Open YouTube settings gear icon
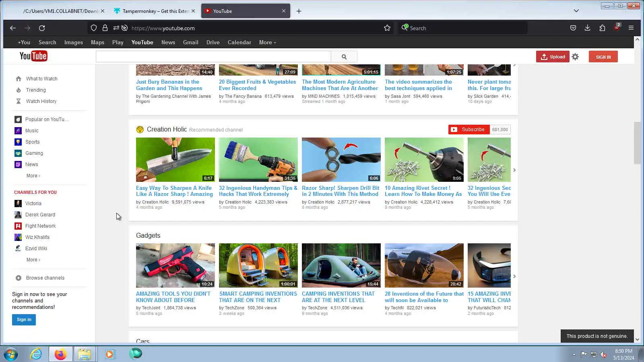644x362 pixels. tap(575, 57)
